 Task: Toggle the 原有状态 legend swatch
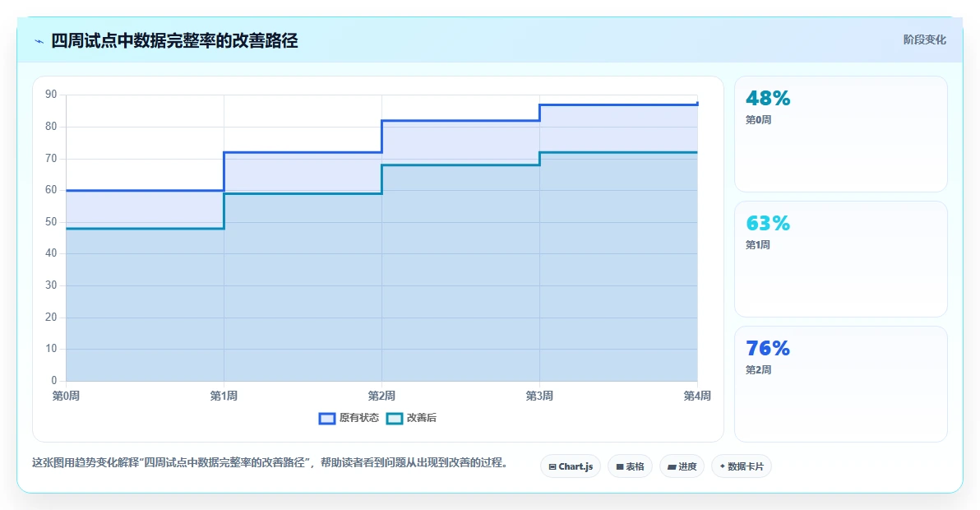coord(327,418)
